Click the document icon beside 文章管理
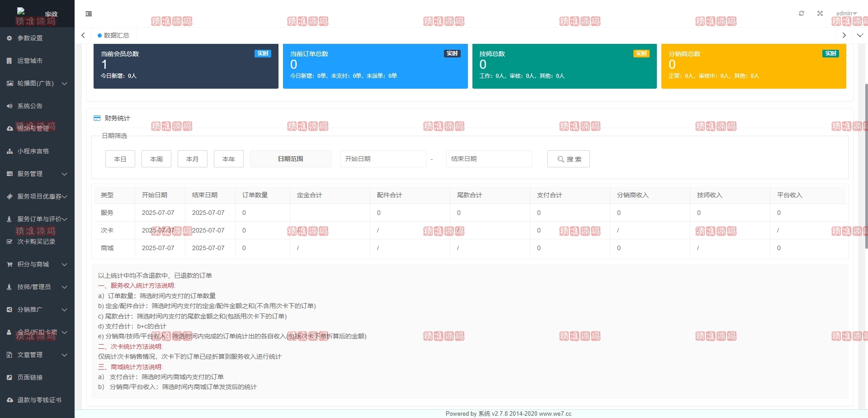Image resolution: width=868 pixels, height=418 pixels. pos(9,355)
